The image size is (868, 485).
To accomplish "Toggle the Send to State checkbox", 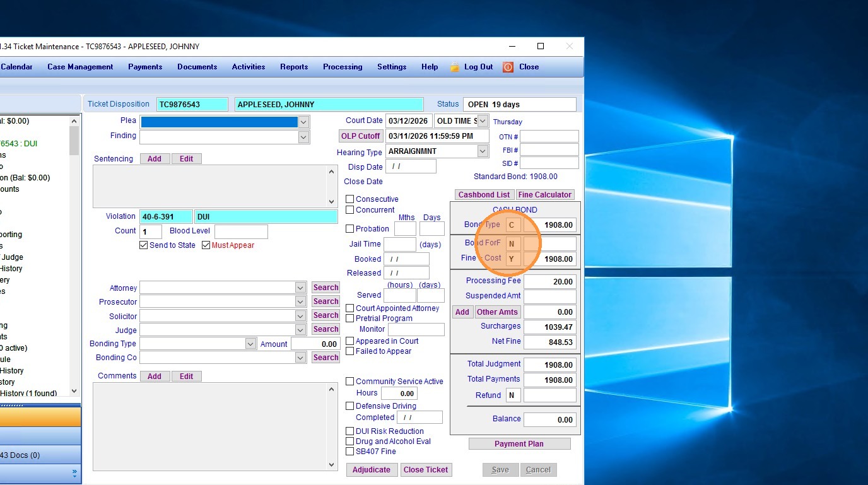I will [x=144, y=245].
